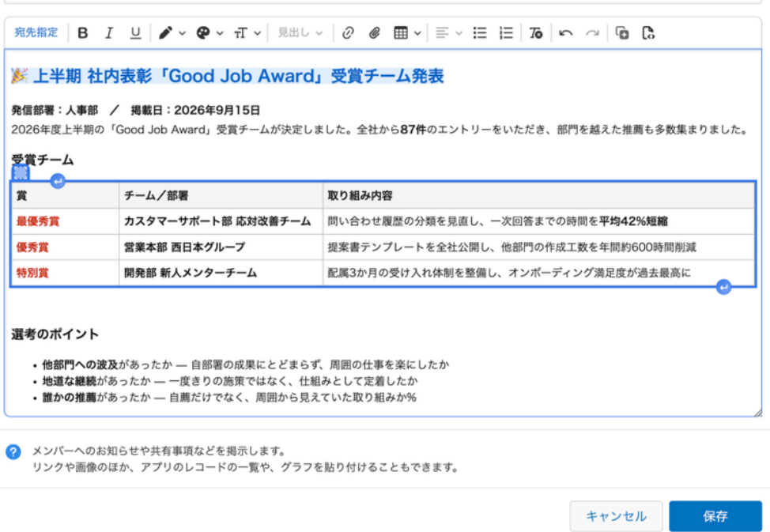Screen dimensions: 770x532
Task: Open the HTML source edit icon
Action: [648, 33]
